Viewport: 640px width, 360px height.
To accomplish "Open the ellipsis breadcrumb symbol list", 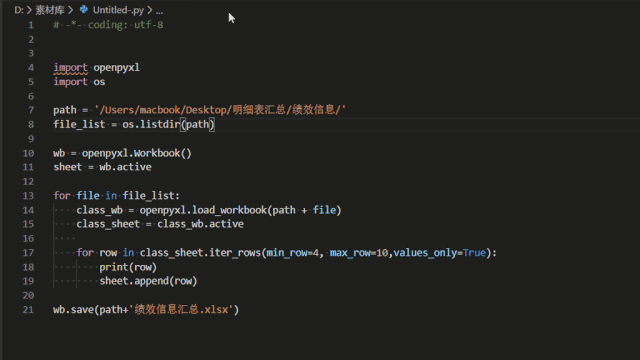I will [x=159, y=10].
